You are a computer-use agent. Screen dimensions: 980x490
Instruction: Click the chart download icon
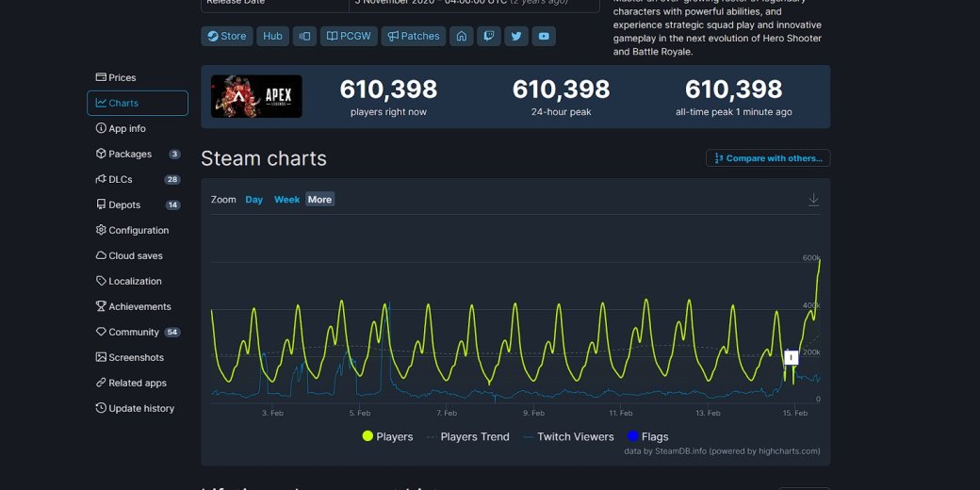click(813, 200)
